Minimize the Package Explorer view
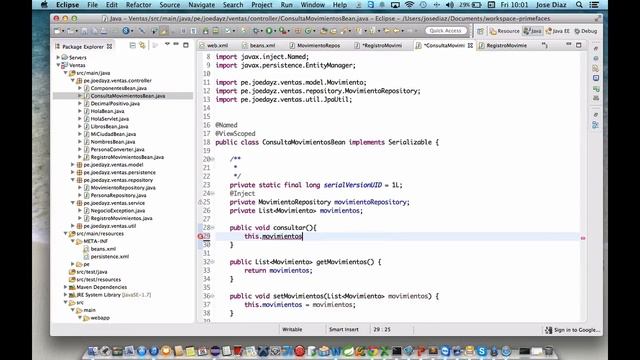This screenshot has width=640, height=360. (x=176, y=44)
